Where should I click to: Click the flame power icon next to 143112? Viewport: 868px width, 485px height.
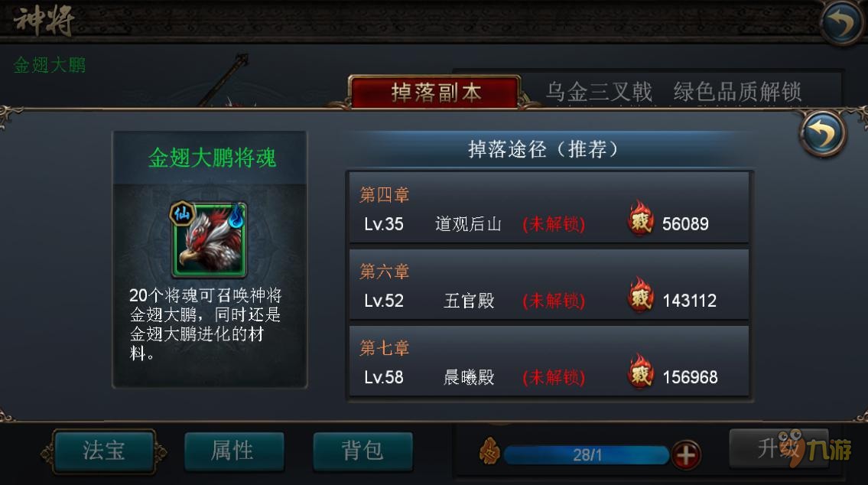click(640, 295)
